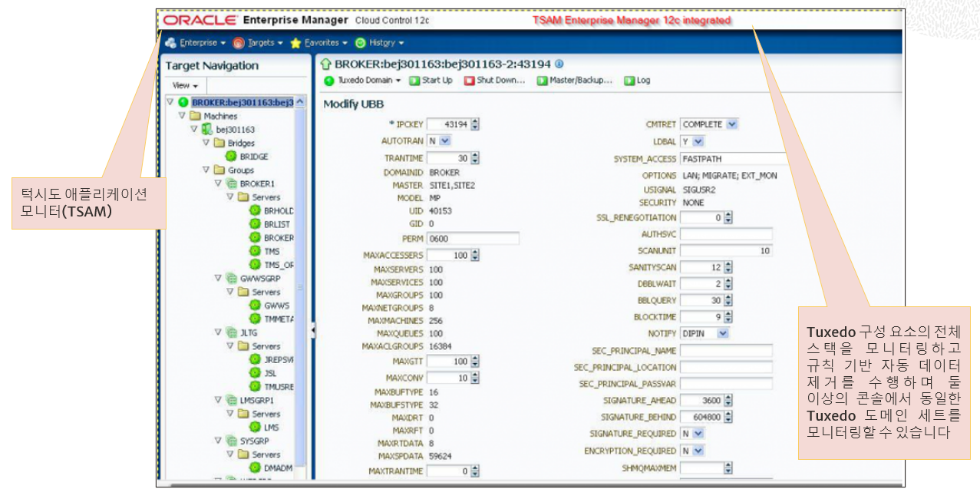The image size is (980, 489).
Task: Click the Shut Down button
Action: click(494, 80)
